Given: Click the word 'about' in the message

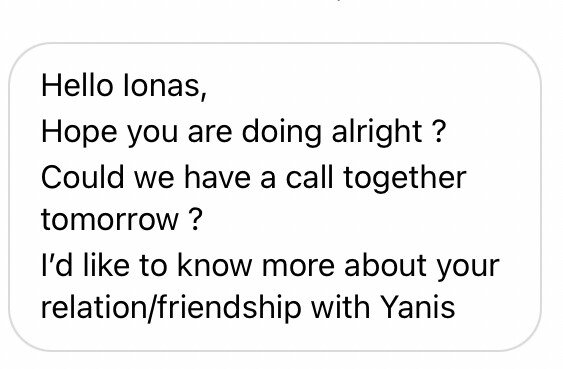Looking at the screenshot, I should (385, 266).
